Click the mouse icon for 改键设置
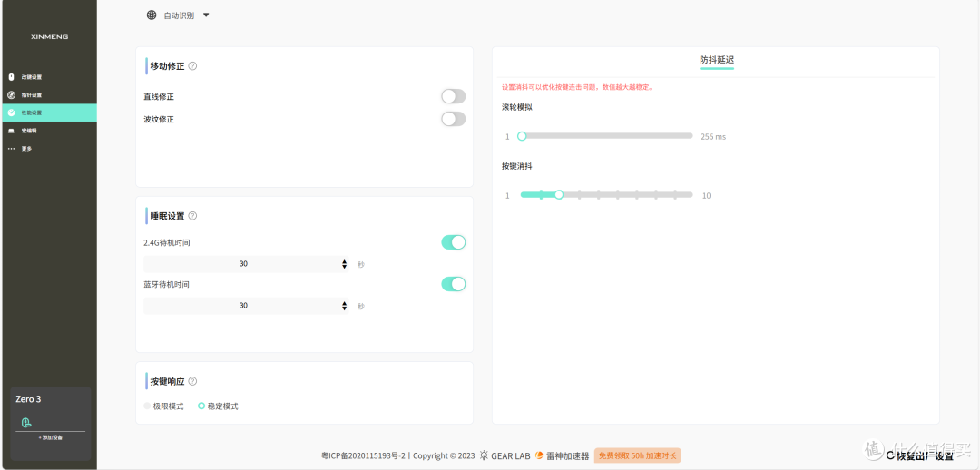Viewport: 980px width, 470px height. click(11, 77)
